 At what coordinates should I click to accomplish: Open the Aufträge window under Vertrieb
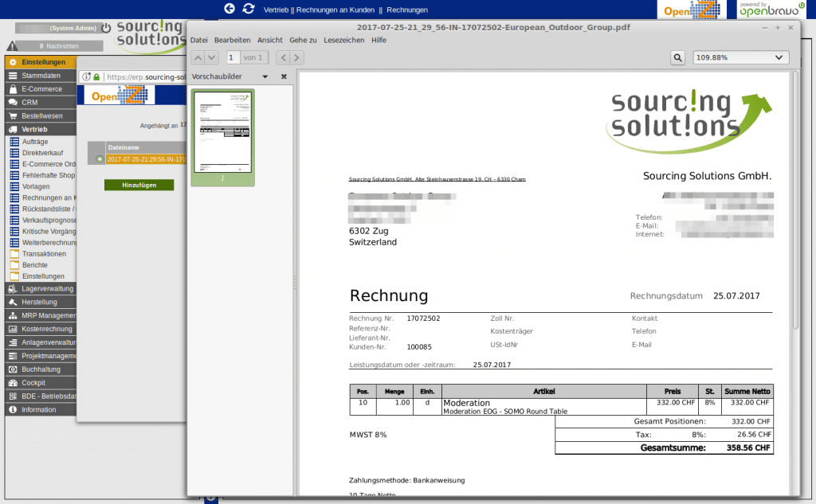tap(35, 142)
